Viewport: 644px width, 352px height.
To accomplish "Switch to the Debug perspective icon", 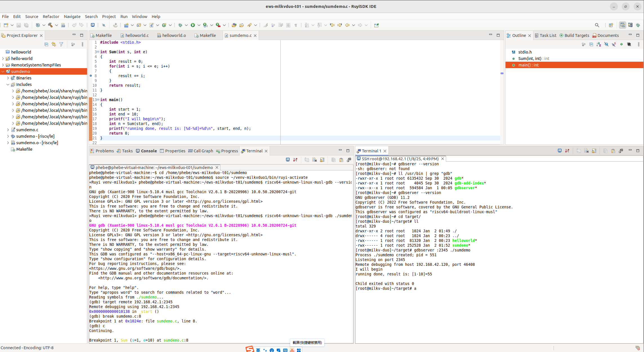I will pos(638,25).
